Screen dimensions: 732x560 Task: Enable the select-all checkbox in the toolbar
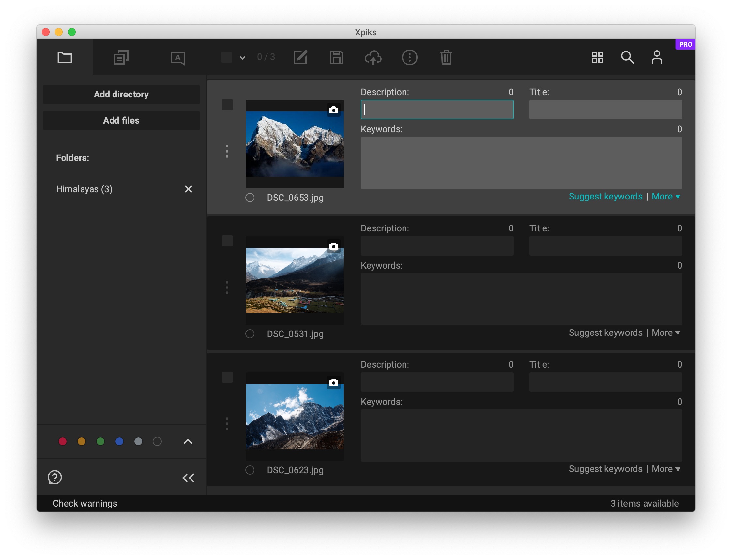(226, 57)
